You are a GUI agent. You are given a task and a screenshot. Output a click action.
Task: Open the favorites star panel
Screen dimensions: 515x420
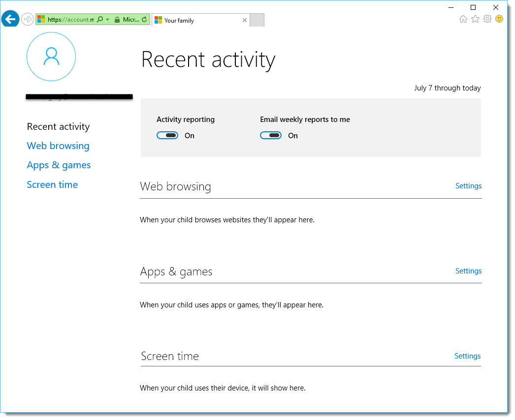(475, 19)
